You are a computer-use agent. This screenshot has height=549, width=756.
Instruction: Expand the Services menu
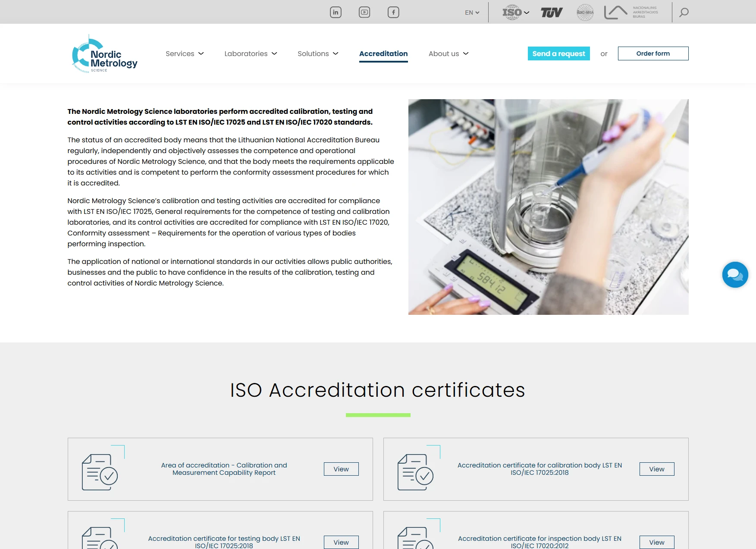pyautogui.click(x=185, y=53)
